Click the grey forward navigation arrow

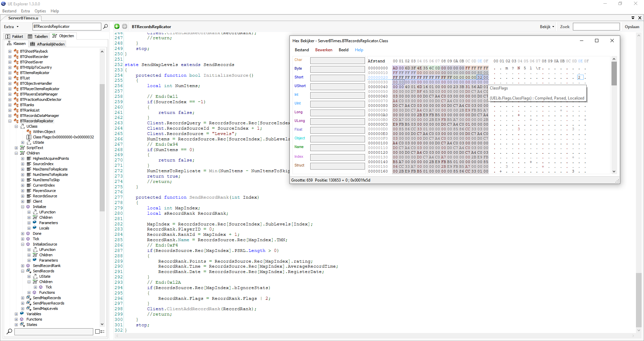(x=124, y=26)
